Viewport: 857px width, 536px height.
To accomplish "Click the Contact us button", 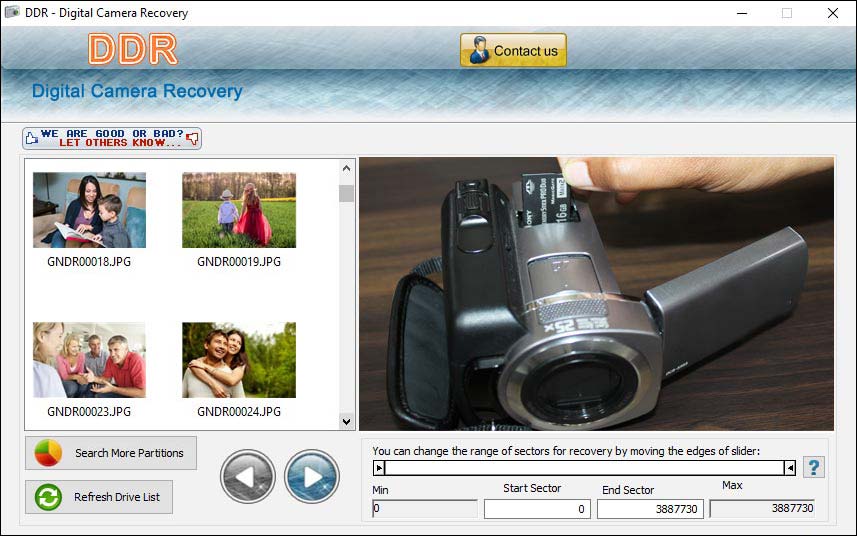I will pos(513,50).
